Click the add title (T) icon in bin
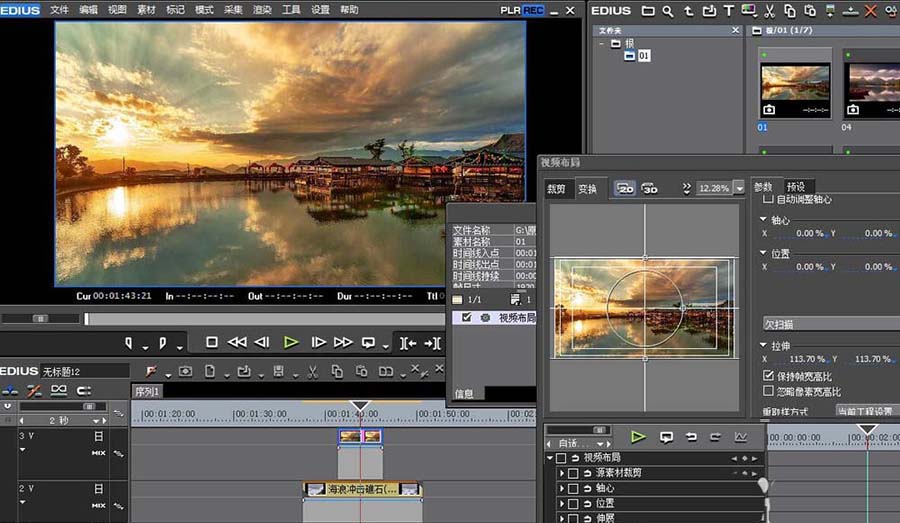Viewport: 900px width, 523px height. (x=729, y=11)
